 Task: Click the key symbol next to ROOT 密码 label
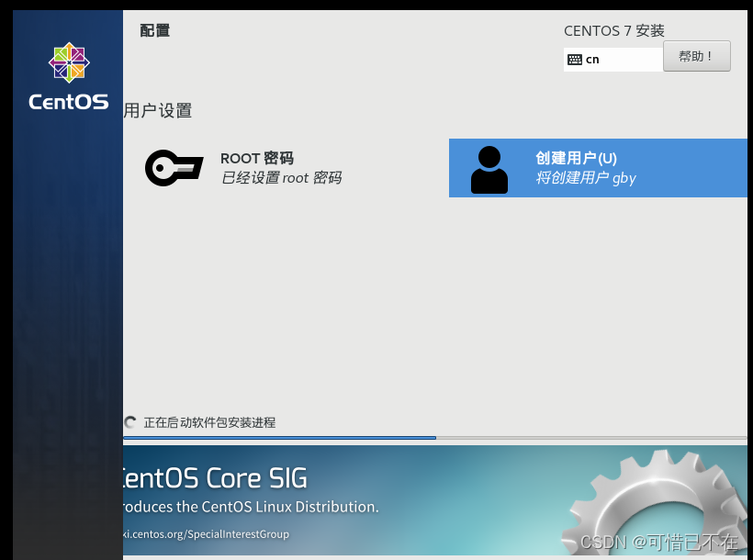pyautogui.click(x=174, y=168)
